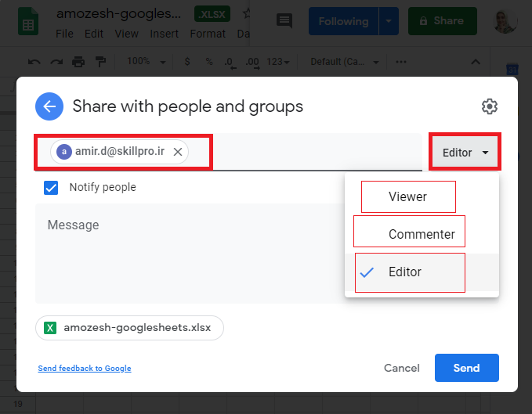Click the Following button
Screen dimensions: 532x414
point(343,21)
